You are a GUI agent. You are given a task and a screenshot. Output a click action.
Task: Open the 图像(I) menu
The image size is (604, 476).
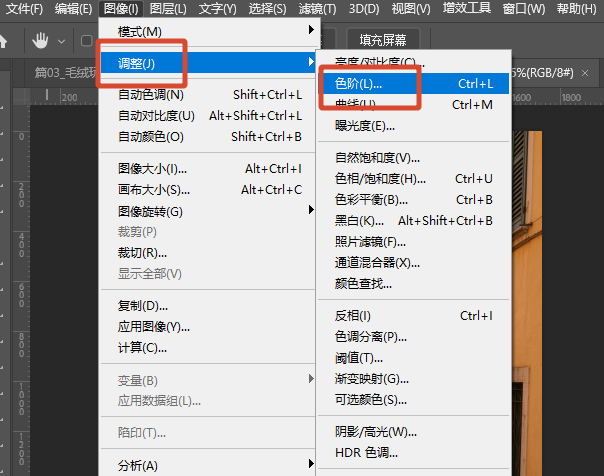pyautogui.click(x=121, y=8)
